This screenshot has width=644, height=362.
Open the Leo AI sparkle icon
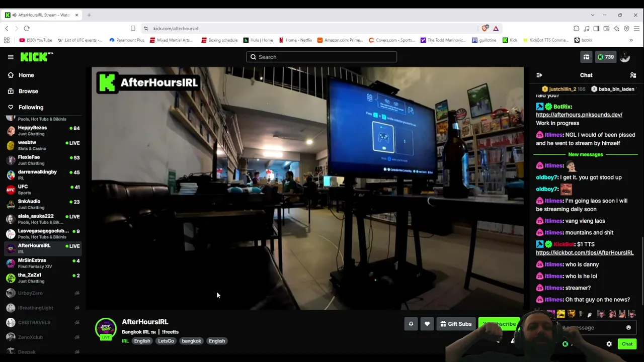(616, 28)
